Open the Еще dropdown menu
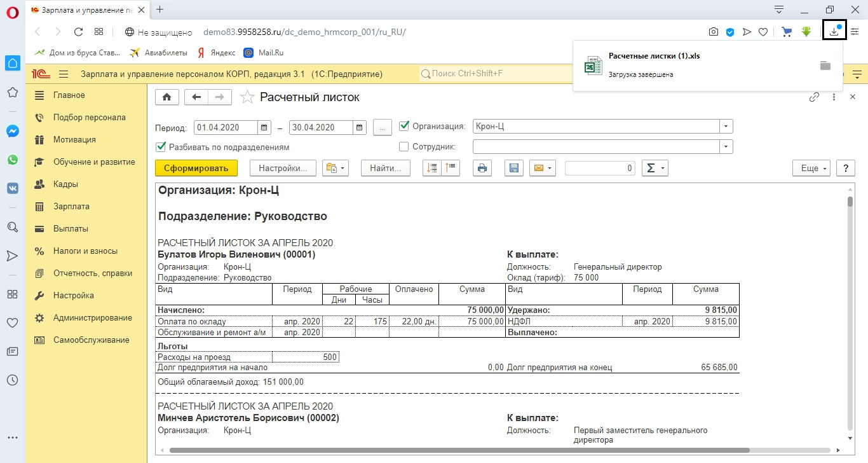Viewport: 868px width, 463px height. (811, 168)
